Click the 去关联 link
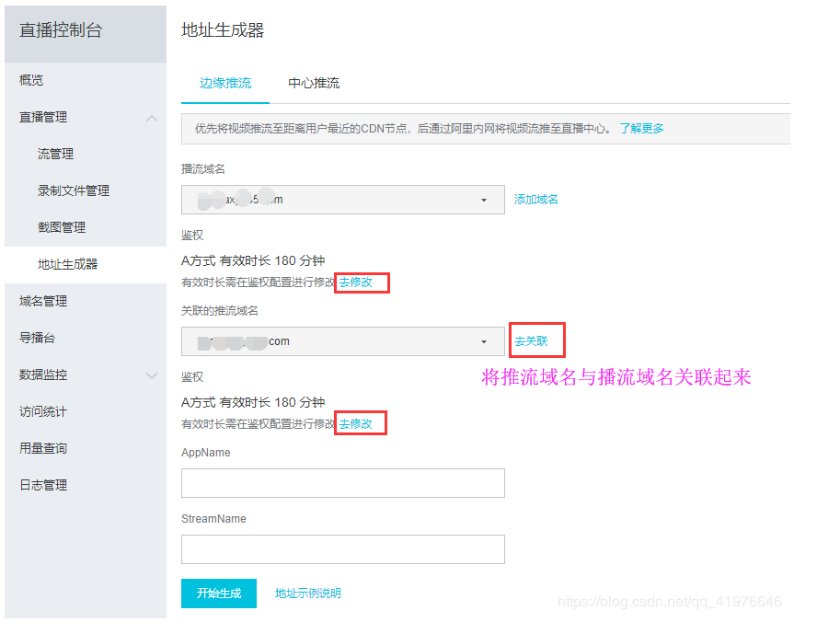Screen dimensions: 840x634 click(536, 340)
